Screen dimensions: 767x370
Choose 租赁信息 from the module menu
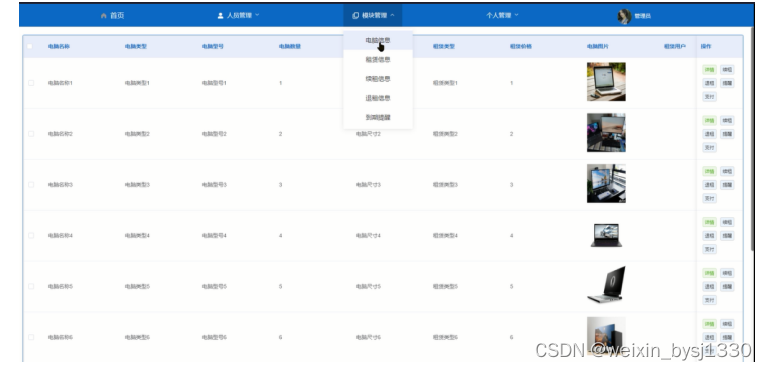point(378,60)
